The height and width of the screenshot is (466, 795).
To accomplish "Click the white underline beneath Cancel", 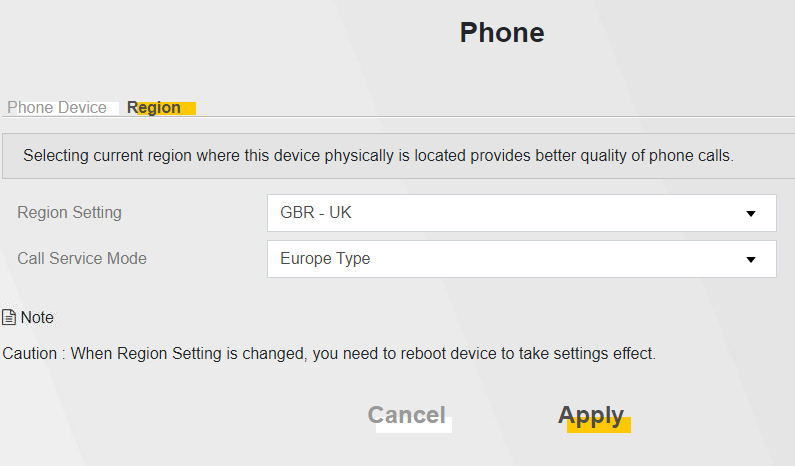I will tap(414, 425).
